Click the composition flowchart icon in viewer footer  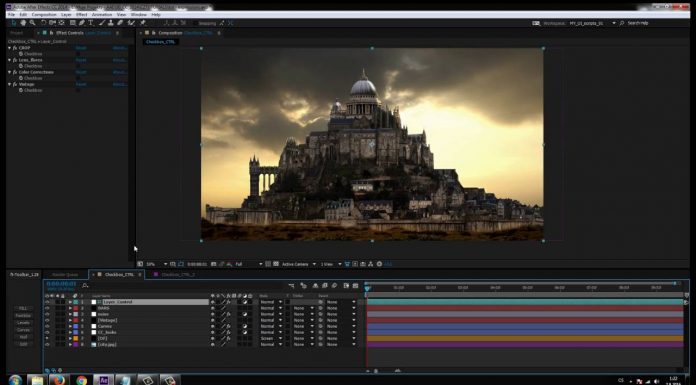371,264
